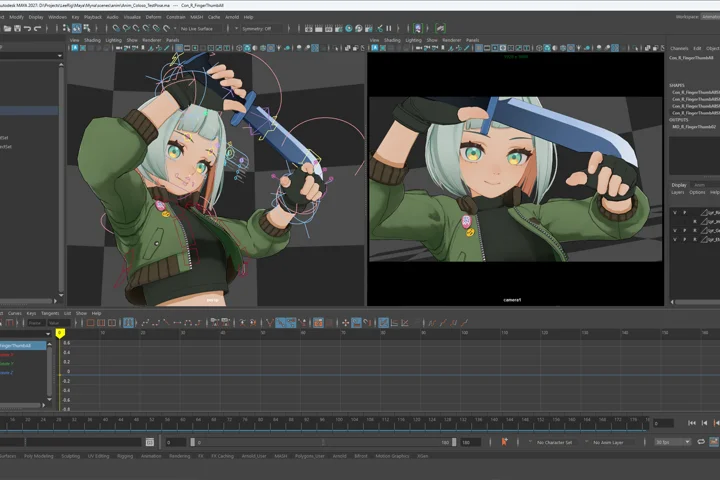The width and height of the screenshot is (720, 480).
Task: Open the Modify menu
Action: 17,17
